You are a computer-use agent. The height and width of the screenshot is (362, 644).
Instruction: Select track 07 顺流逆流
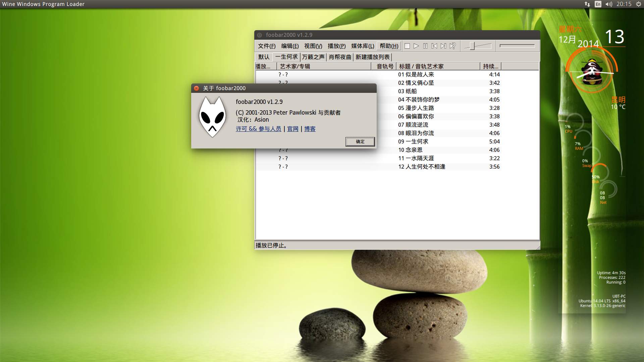coord(413,125)
